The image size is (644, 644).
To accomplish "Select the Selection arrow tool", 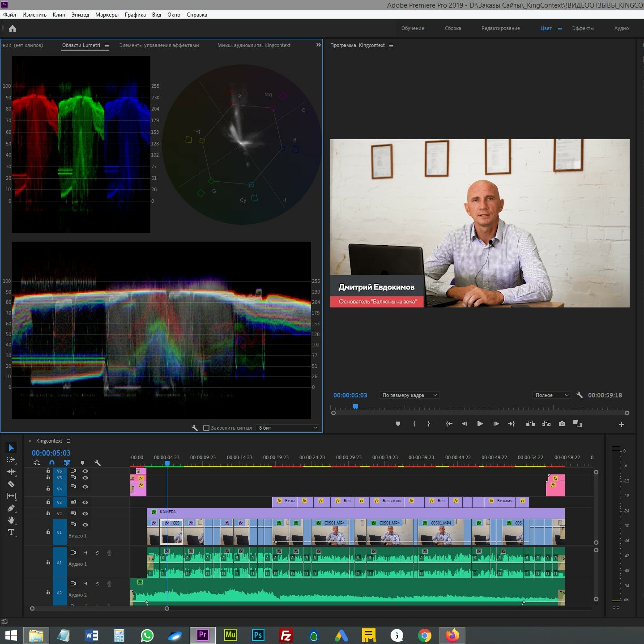I will (x=11, y=448).
